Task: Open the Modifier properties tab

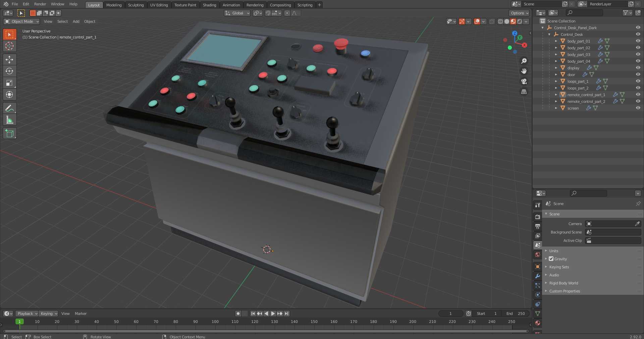Action: click(538, 276)
